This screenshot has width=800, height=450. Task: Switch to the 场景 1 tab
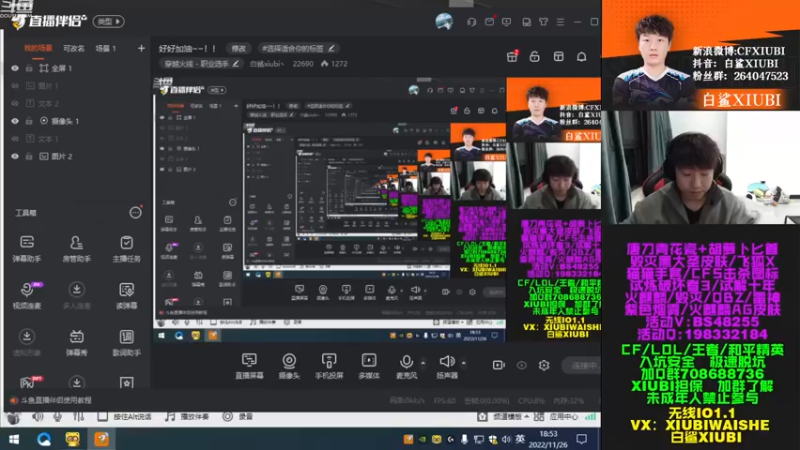tap(106, 48)
